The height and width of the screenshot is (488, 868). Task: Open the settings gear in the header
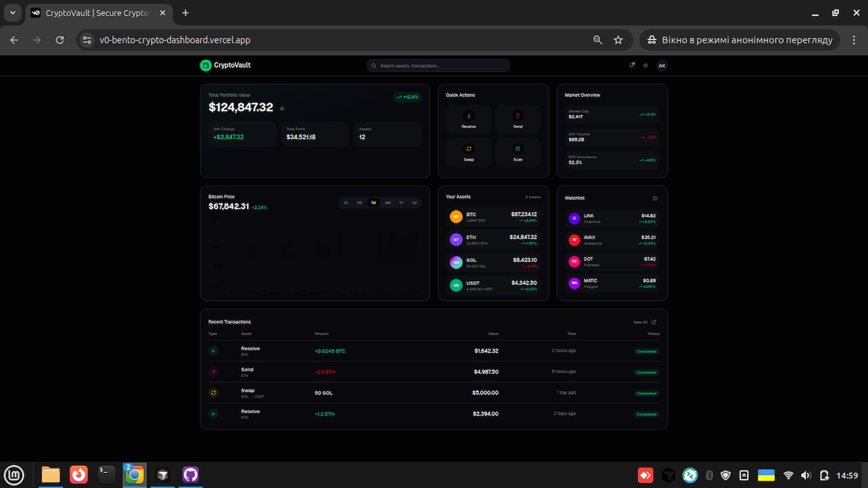pos(646,66)
